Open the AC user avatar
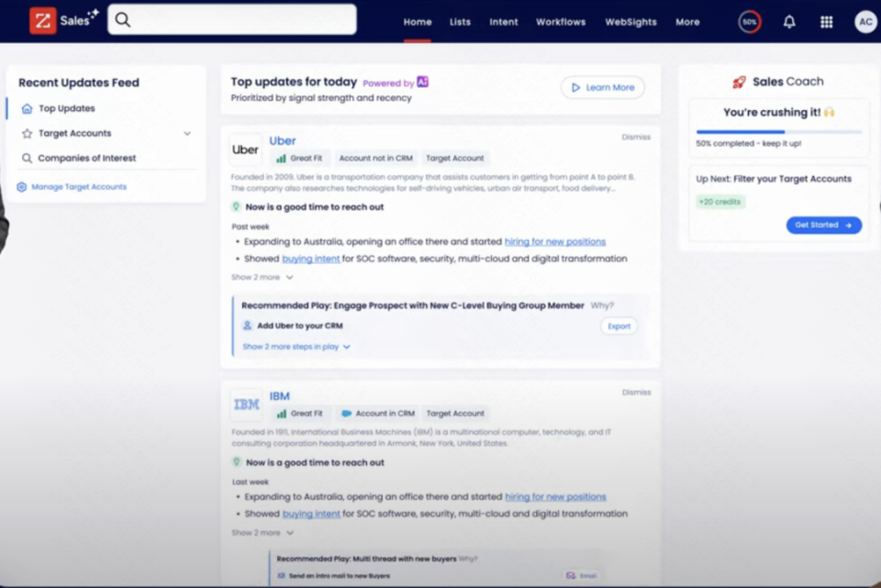Image resolution: width=881 pixels, height=588 pixels. click(x=865, y=22)
